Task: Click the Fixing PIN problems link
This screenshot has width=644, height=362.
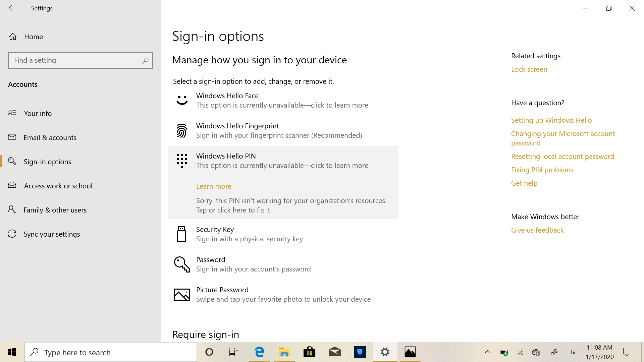Action: point(542,170)
